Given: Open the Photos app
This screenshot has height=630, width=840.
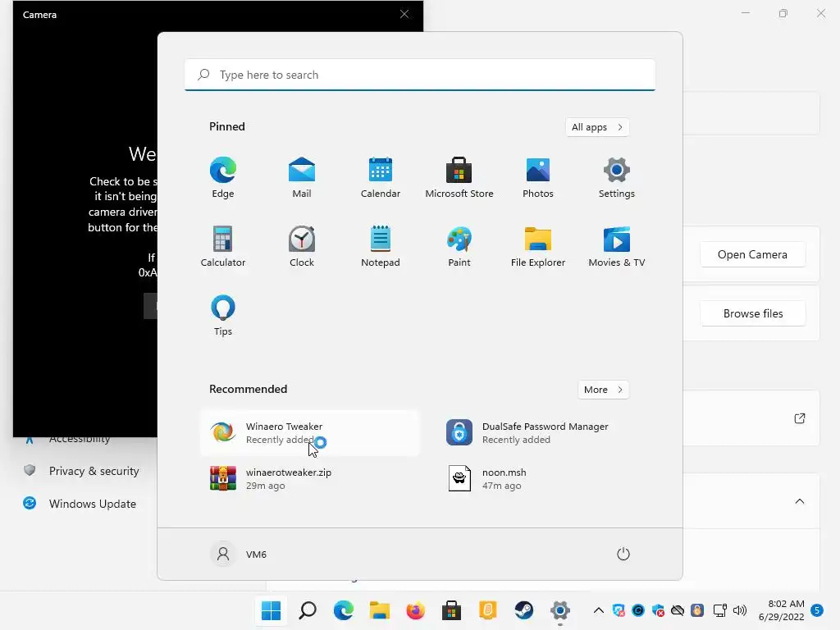Looking at the screenshot, I should coord(538,177).
